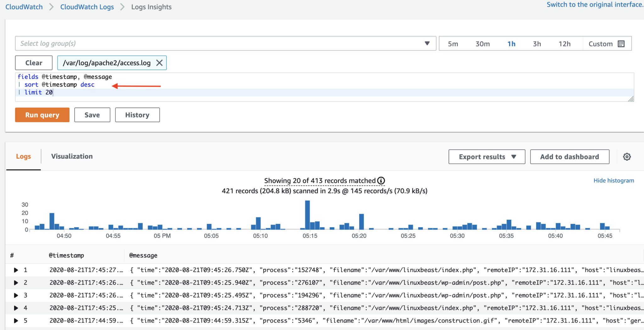Click the # column header

pyautogui.click(x=12, y=255)
